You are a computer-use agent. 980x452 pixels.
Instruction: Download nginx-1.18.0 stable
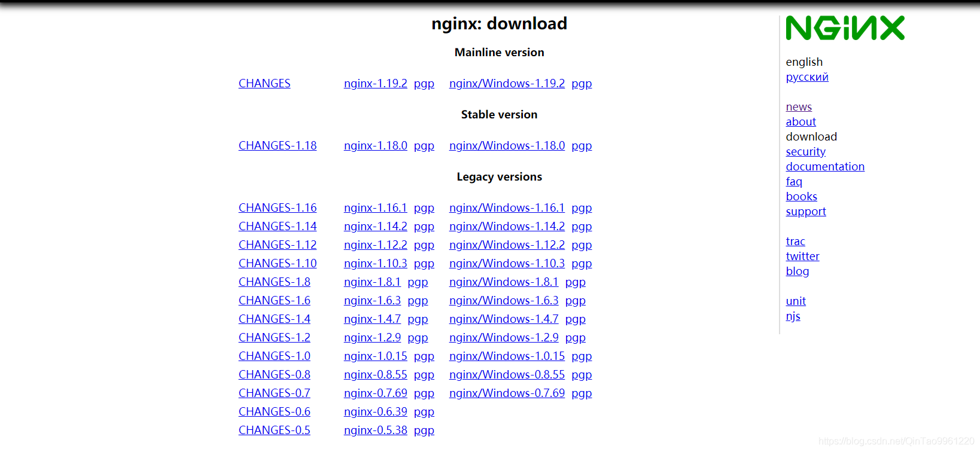[376, 146]
